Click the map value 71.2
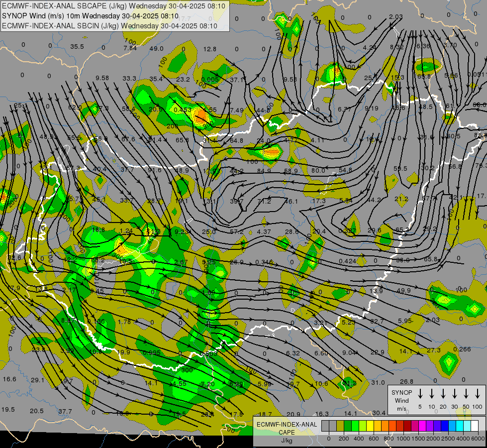This screenshot has height=448, width=487. [264, 201]
